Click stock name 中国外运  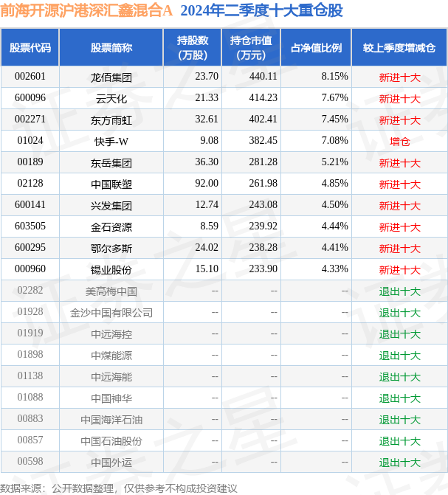pyautogui.click(x=111, y=463)
